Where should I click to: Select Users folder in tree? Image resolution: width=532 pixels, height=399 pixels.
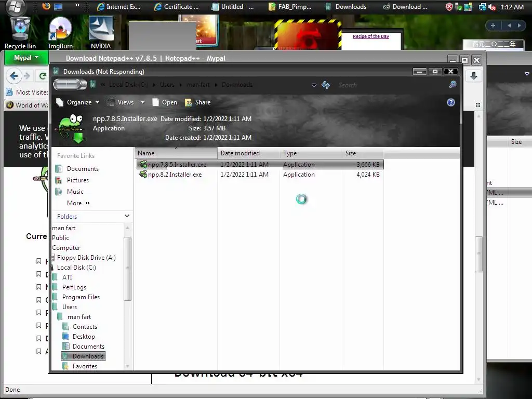pos(65,307)
